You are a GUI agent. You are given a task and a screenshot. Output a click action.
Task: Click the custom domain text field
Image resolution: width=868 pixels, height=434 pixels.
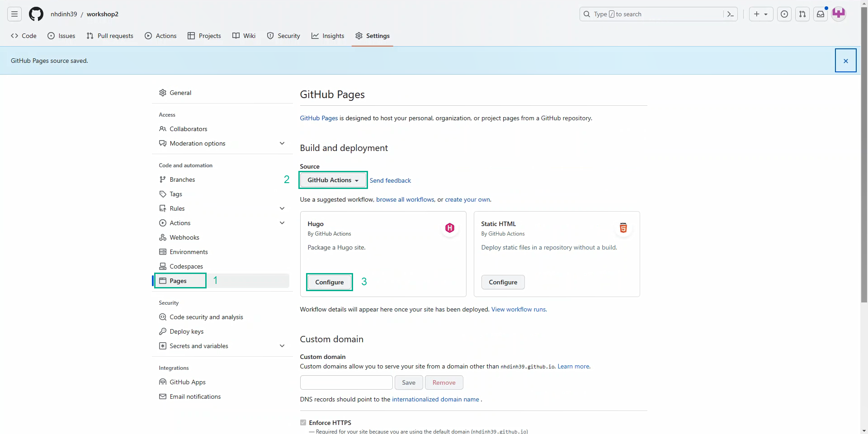tap(346, 382)
